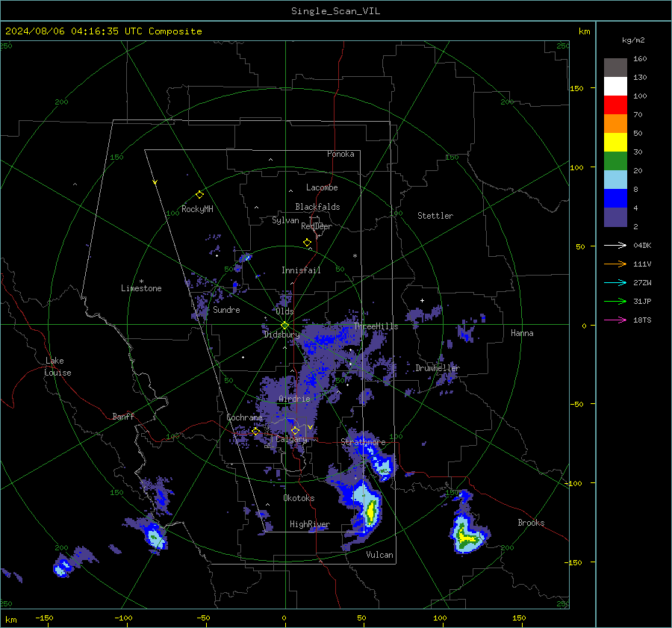This screenshot has height=628, width=672.
Task: Click the Single_Scan_VIL title
Action: tap(335, 11)
